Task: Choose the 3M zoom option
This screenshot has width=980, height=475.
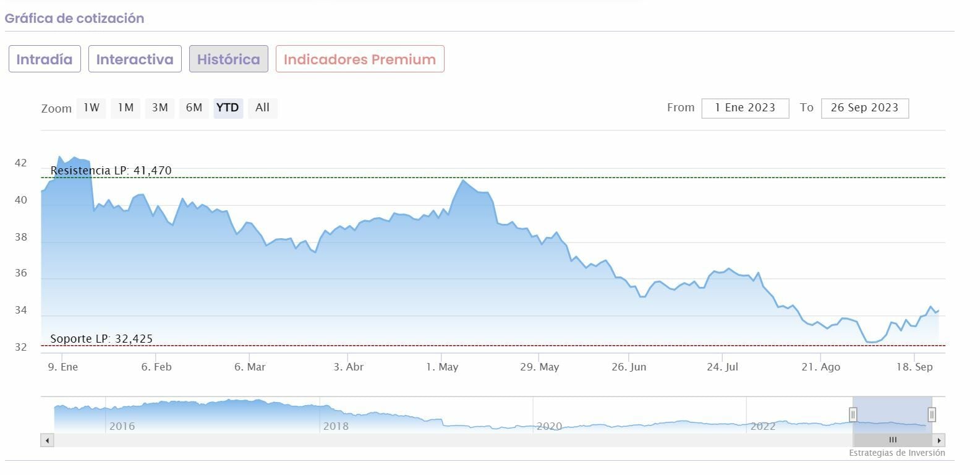Action: click(x=160, y=108)
